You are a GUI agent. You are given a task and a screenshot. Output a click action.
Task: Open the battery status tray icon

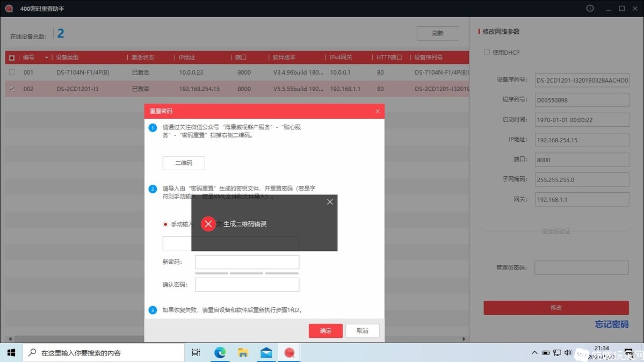coord(546,352)
